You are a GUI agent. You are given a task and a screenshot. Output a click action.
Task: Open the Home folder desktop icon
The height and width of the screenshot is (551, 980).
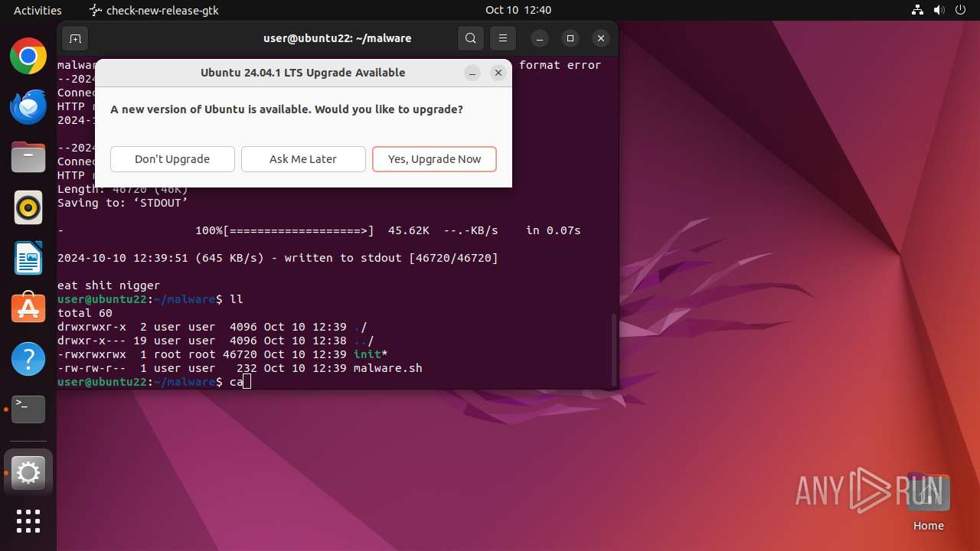point(928,503)
